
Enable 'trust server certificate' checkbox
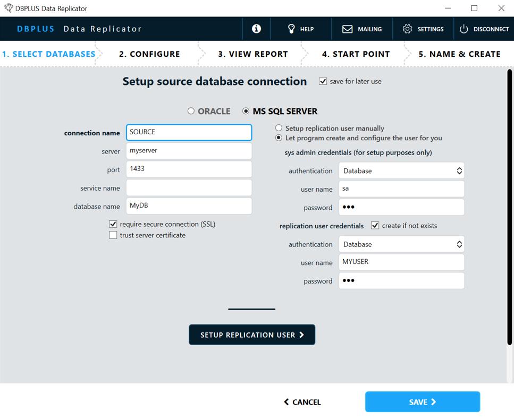[113, 235]
